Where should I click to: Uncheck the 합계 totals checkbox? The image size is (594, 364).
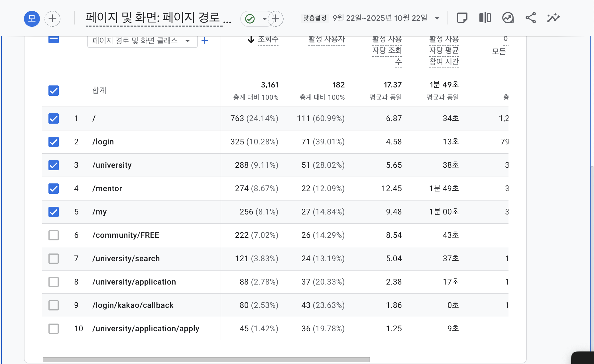pos(54,90)
